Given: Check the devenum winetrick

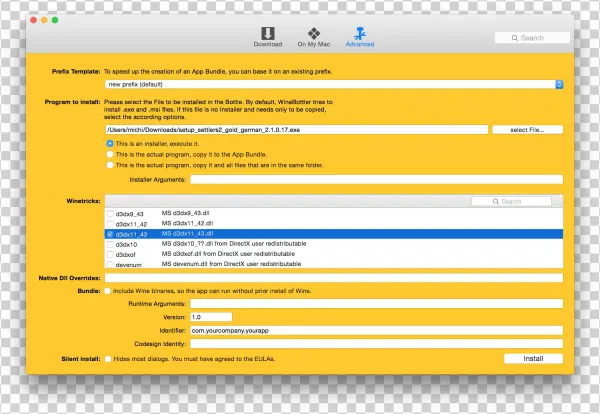Looking at the screenshot, I should pyautogui.click(x=110, y=264).
